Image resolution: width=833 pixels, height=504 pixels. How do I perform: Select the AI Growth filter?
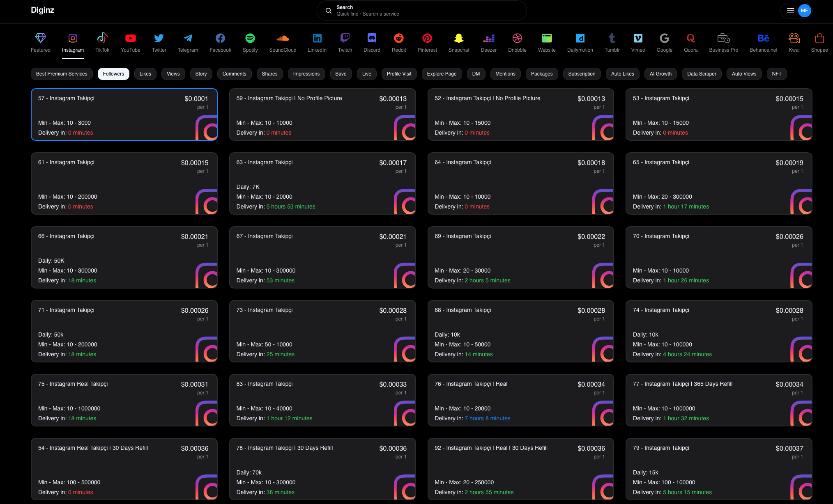point(660,74)
